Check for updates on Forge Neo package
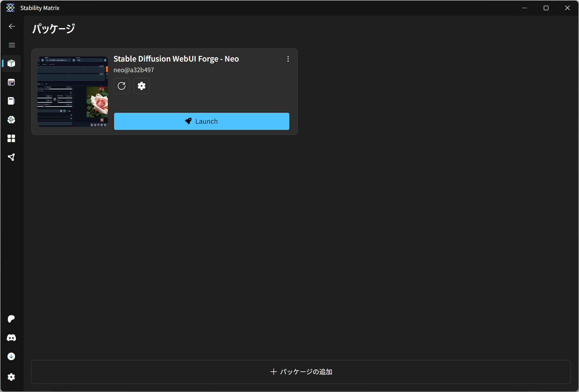 point(122,86)
